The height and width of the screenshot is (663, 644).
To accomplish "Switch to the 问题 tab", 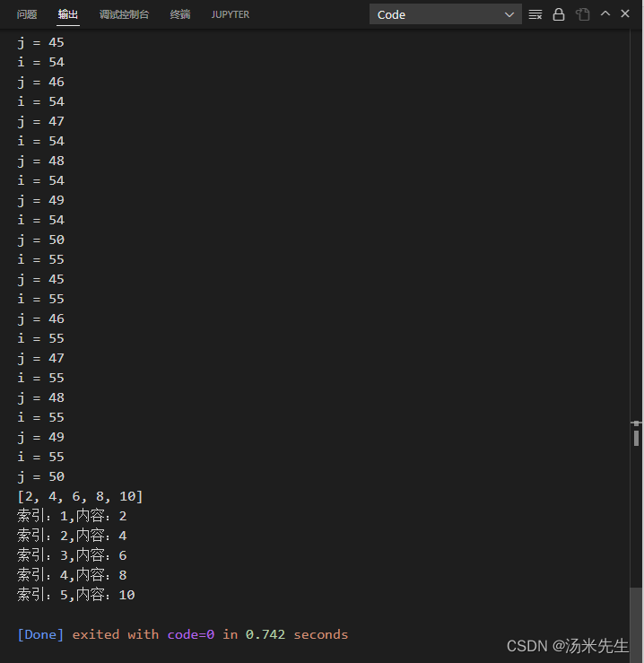I will click(27, 14).
